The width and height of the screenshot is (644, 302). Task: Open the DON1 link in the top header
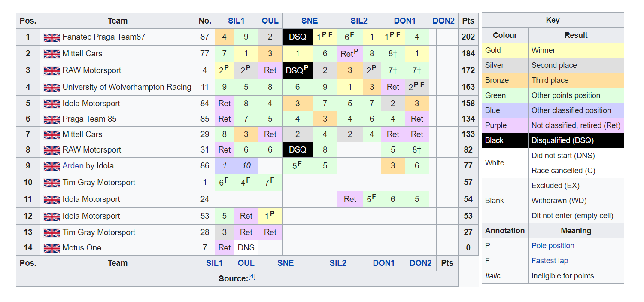404,21
